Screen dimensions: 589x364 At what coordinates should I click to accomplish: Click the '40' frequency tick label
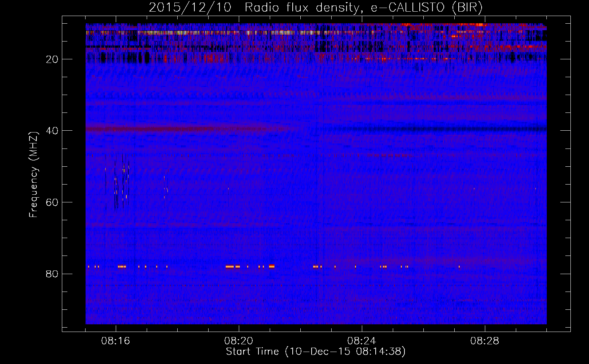coord(52,131)
